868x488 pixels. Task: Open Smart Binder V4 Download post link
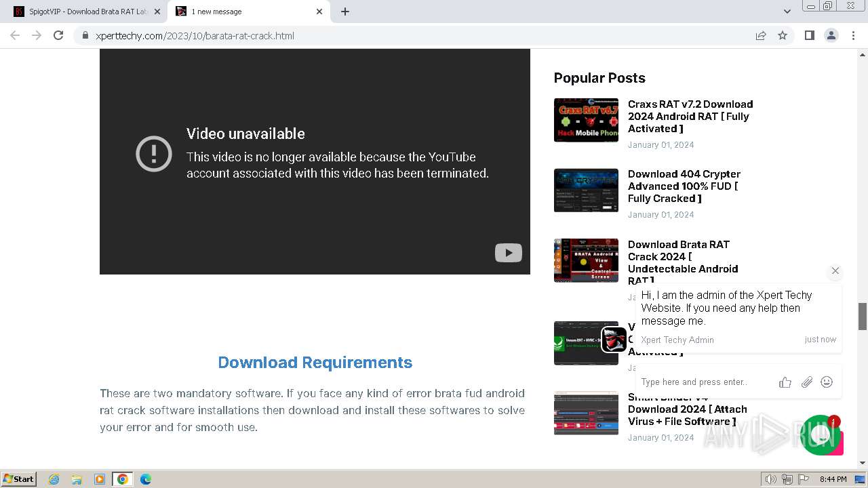(688, 409)
